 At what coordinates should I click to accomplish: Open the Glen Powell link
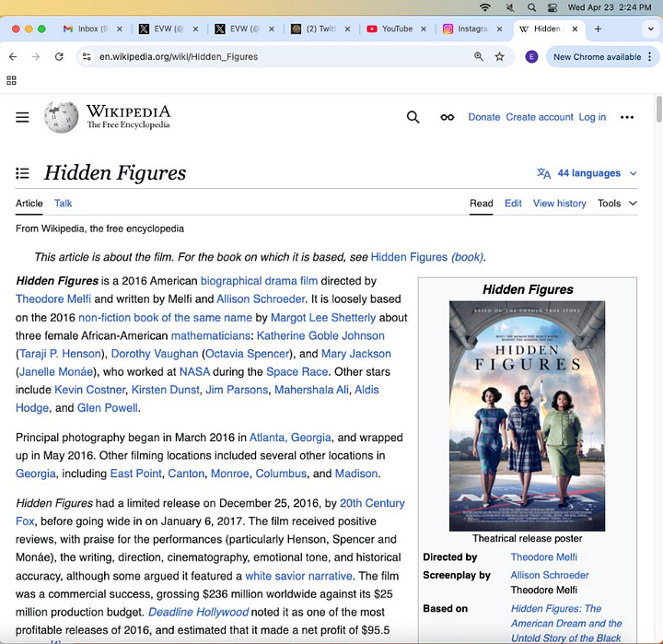click(108, 408)
